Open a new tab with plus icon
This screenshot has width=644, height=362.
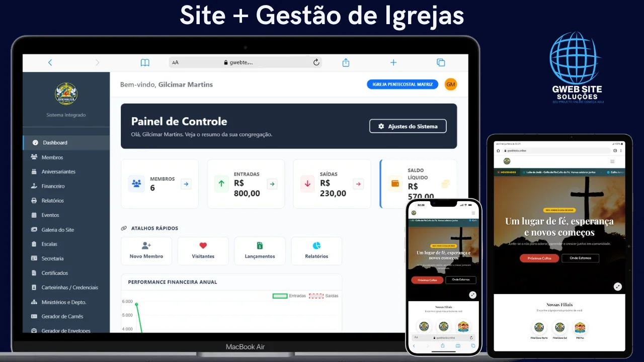coord(393,62)
